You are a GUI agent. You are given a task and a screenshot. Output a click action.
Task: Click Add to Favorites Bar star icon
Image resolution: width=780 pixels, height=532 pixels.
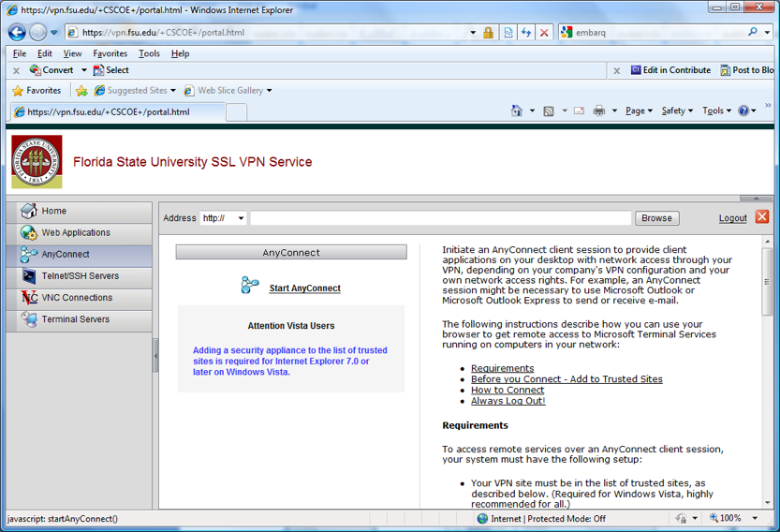coord(82,91)
